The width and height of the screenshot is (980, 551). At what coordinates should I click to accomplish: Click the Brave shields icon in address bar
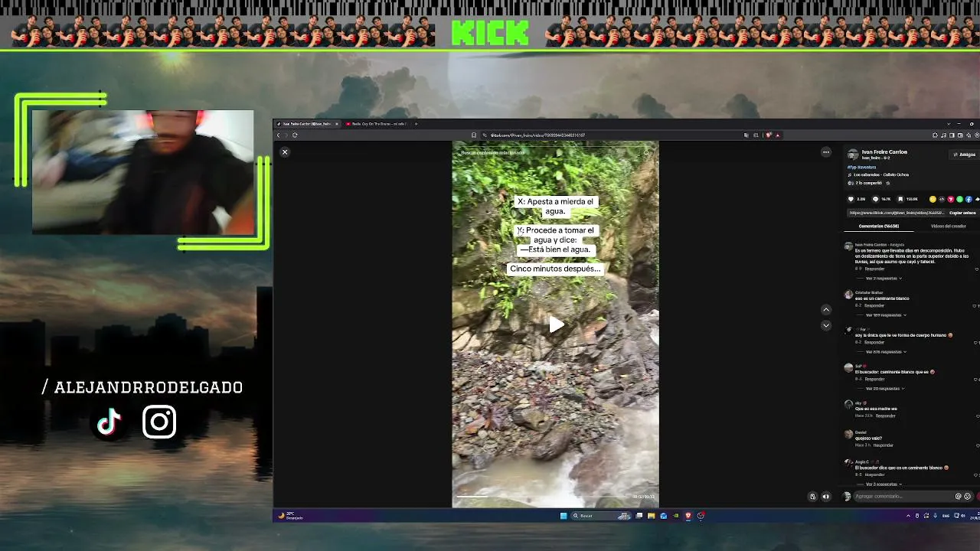769,135
